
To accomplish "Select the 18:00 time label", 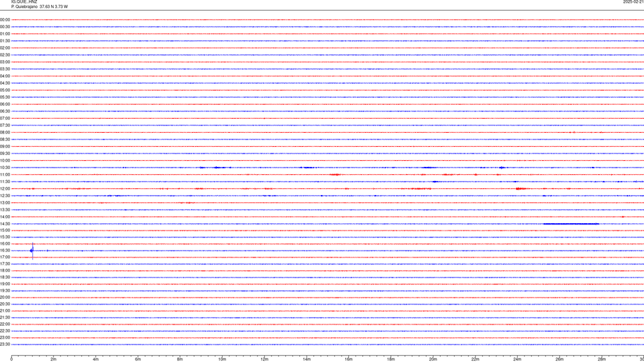I will click(x=5, y=271).
